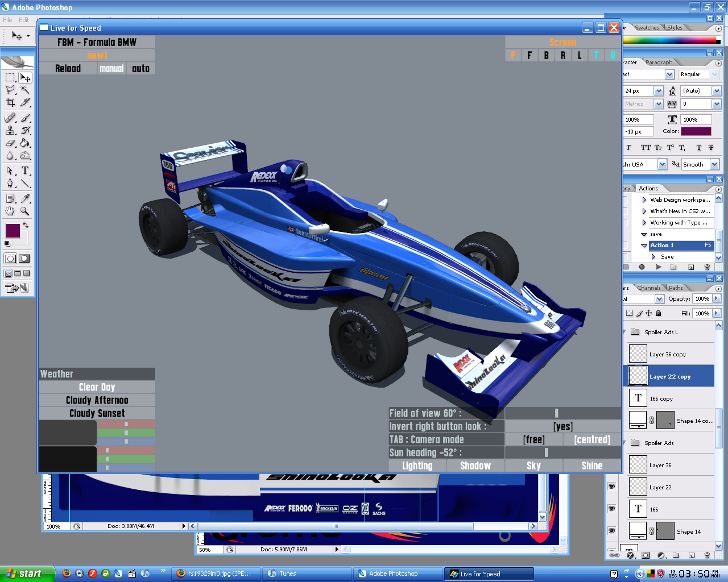Toggle Strikethrough text style
This screenshot has width=728, height=582.
pyautogui.click(x=711, y=148)
